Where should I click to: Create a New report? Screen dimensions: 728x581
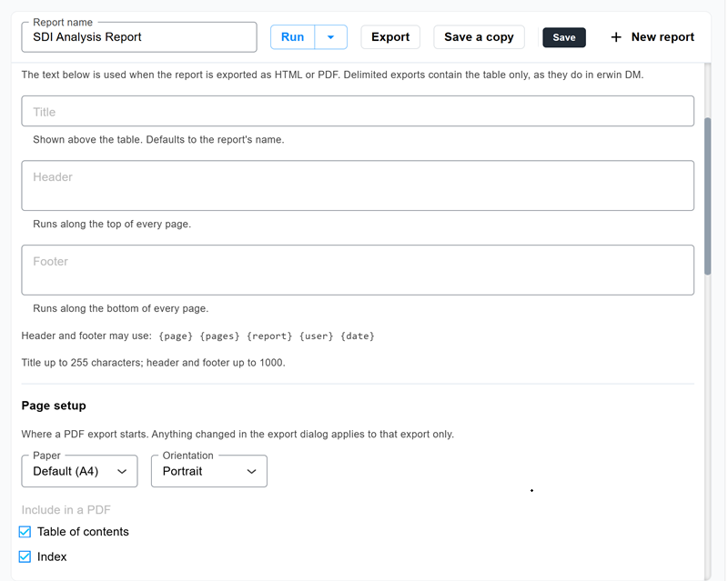(x=652, y=37)
